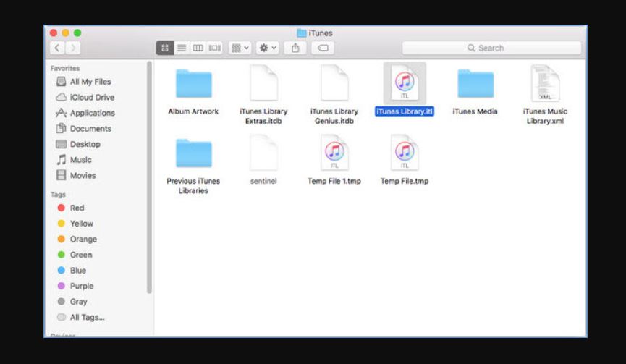Switch to list view

[x=182, y=48]
